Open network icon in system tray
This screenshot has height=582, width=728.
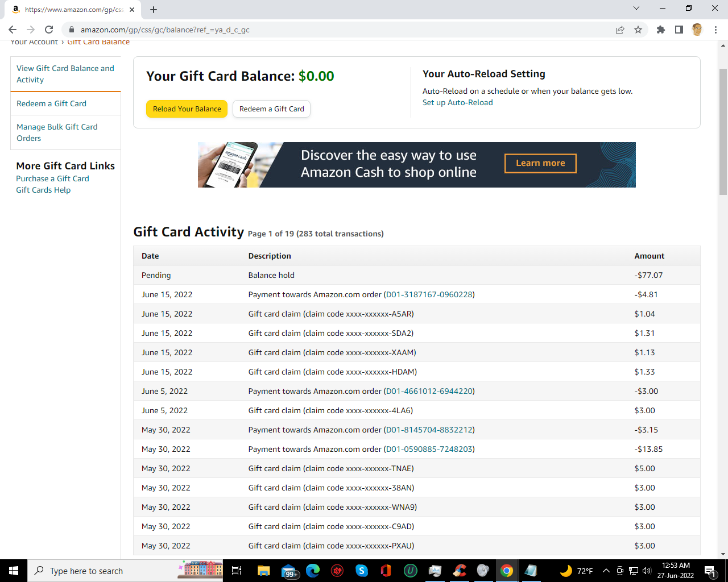[x=633, y=571]
